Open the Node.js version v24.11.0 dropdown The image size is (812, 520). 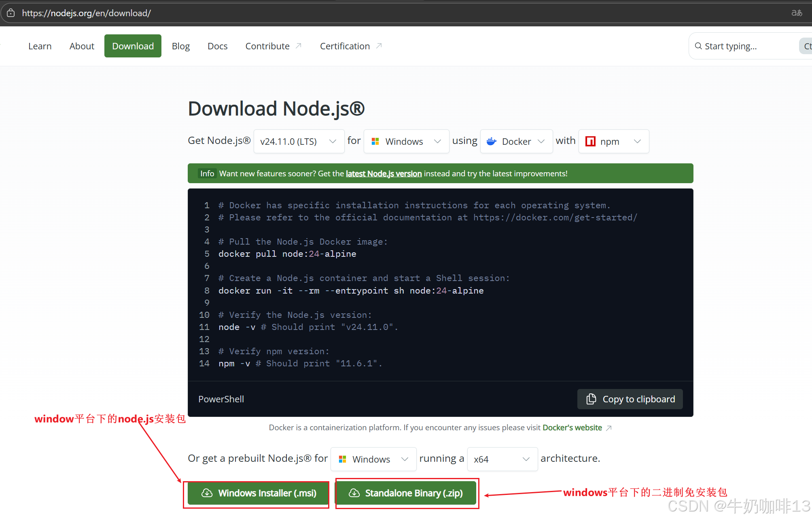tap(299, 142)
